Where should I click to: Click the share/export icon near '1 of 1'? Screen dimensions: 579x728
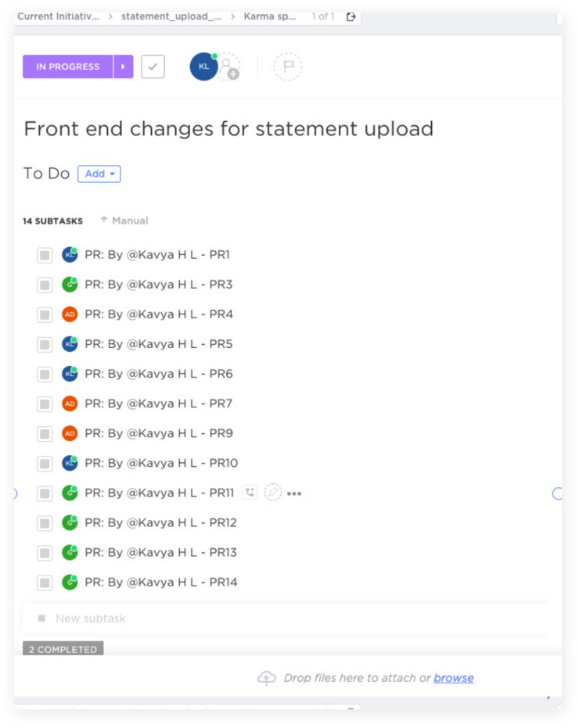(351, 16)
